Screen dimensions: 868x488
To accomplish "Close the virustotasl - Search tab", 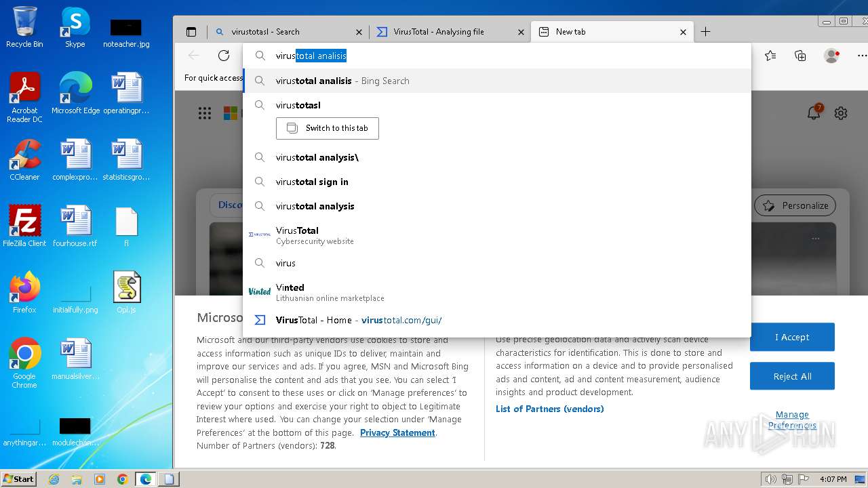I will [359, 32].
